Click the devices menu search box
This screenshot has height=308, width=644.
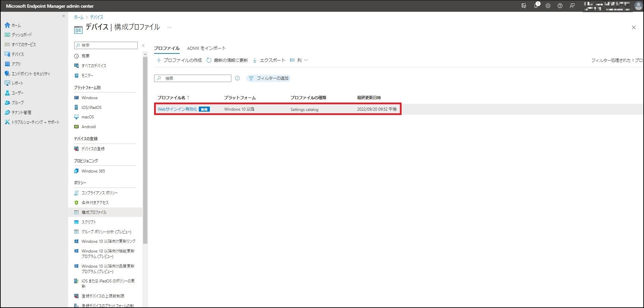[x=106, y=45]
